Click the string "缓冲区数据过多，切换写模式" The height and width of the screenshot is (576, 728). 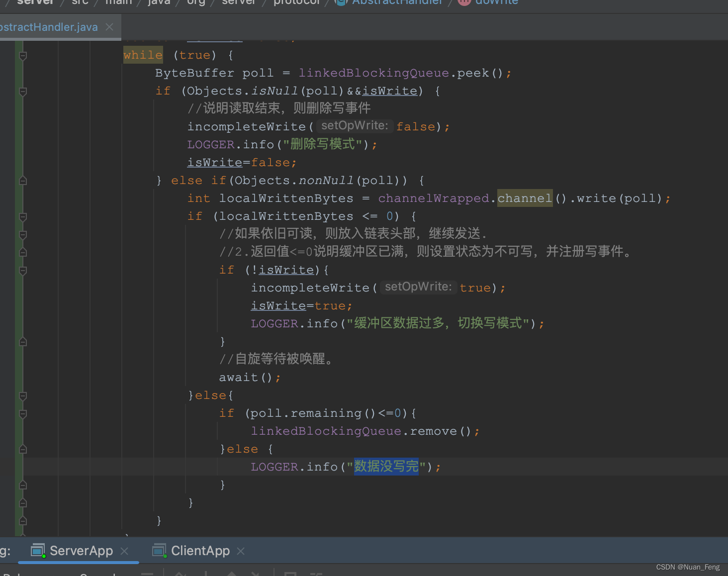(438, 324)
